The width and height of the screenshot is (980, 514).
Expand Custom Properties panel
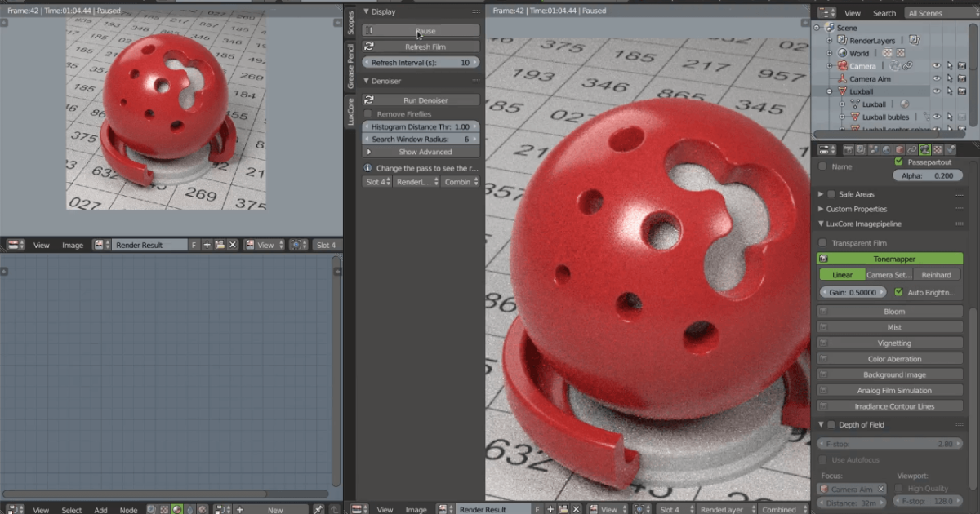click(821, 209)
